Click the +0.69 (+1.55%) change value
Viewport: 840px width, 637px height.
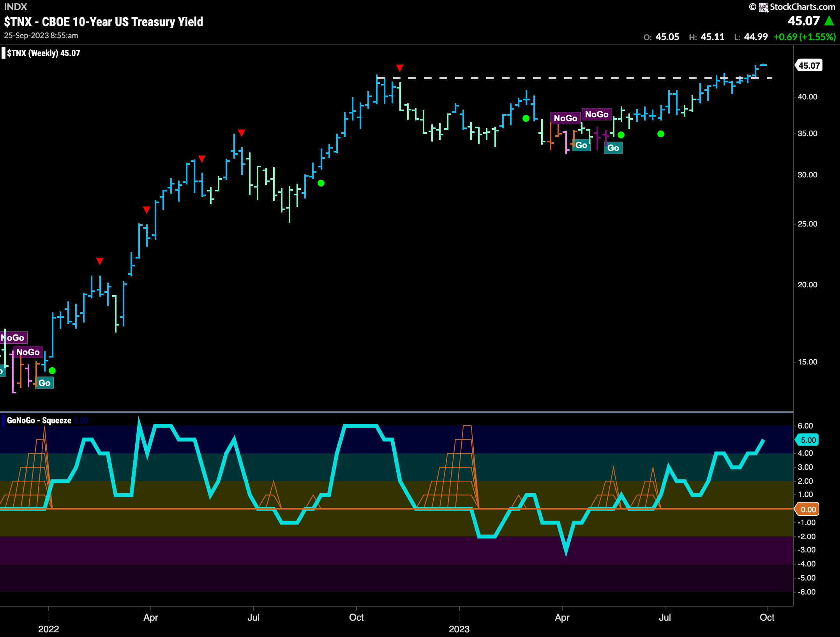coord(805,37)
